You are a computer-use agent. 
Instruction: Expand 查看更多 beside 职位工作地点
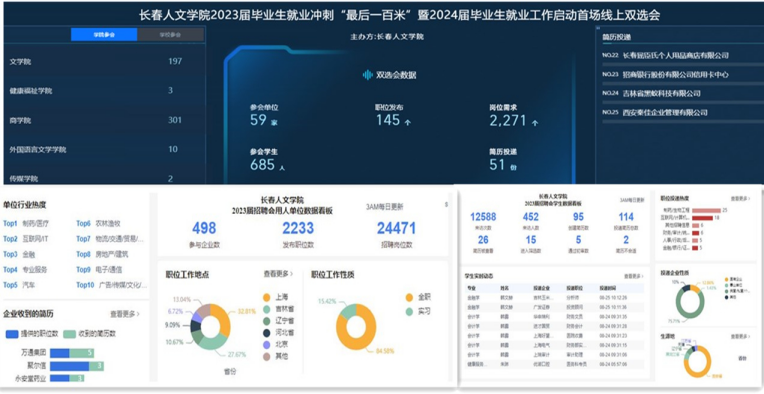pos(279,274)
